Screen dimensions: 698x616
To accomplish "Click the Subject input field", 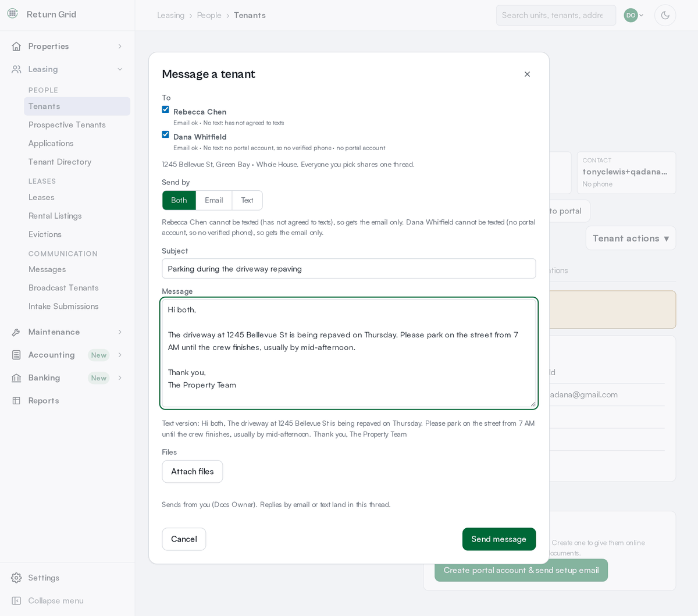I will (x=349, y=269).
